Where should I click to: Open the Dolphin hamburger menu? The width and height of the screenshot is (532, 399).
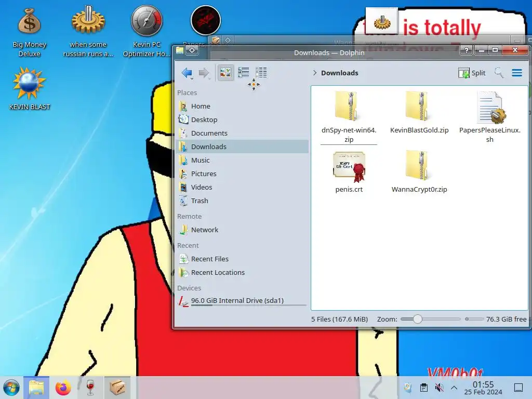[517, 73]
